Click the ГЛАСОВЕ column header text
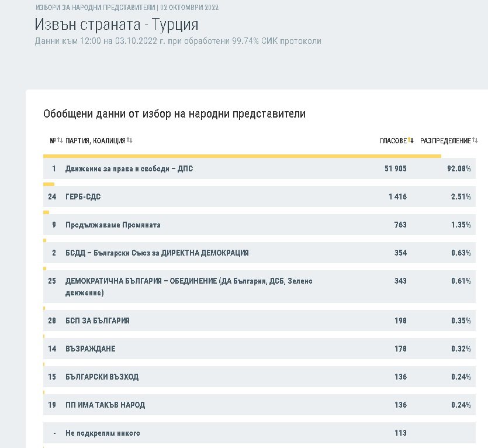Viewport: 488px width, 448px height. pos(393,140)
